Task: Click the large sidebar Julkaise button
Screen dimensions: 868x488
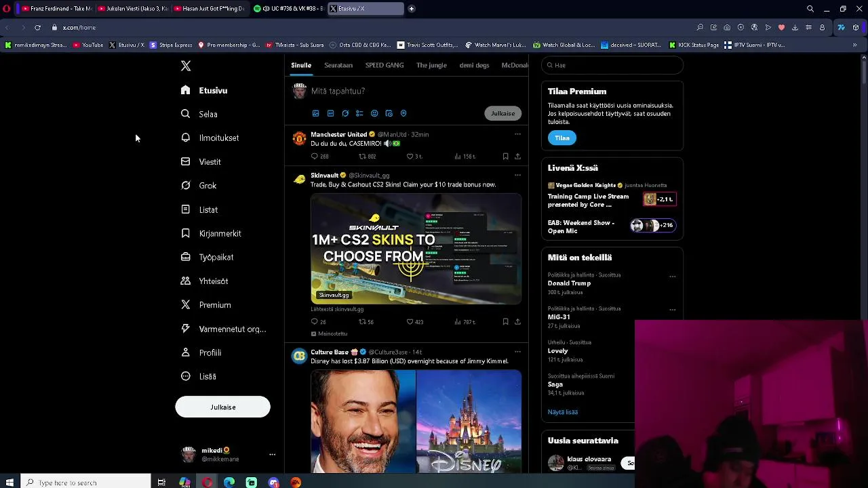Action: (x=222, y=407)
